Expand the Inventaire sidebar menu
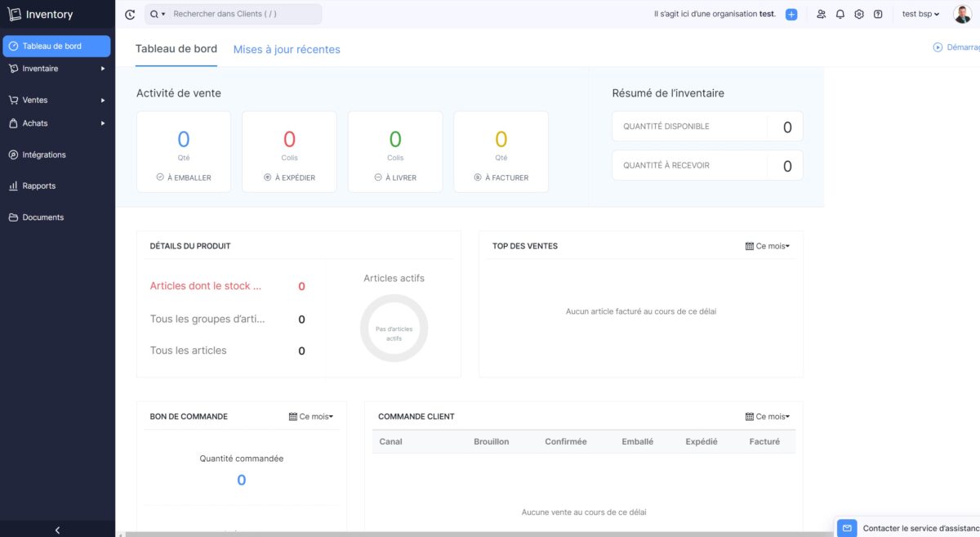Image resolution: width=980 pixels, height=537 pixels. pyautogui.click(x=56, y=69)
